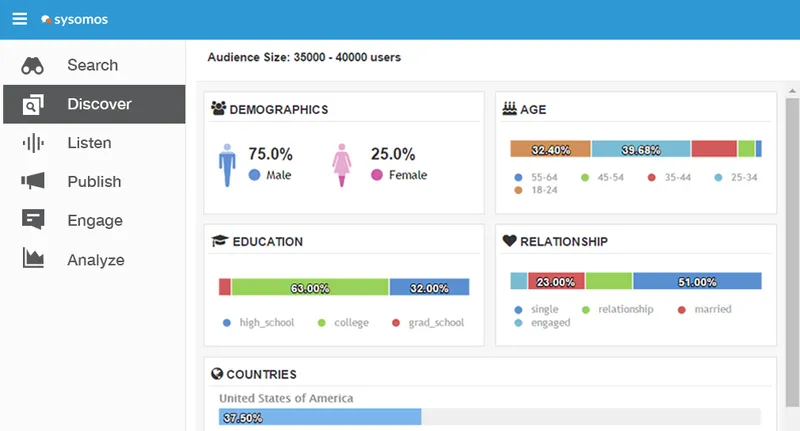Toggle the college legend entry
Viewport: 800px width, 431px height.
tap(343, 322)
